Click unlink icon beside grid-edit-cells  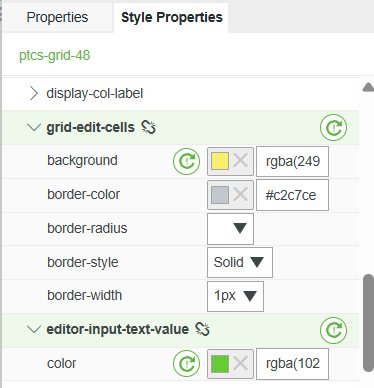click(x=148, y=127)
